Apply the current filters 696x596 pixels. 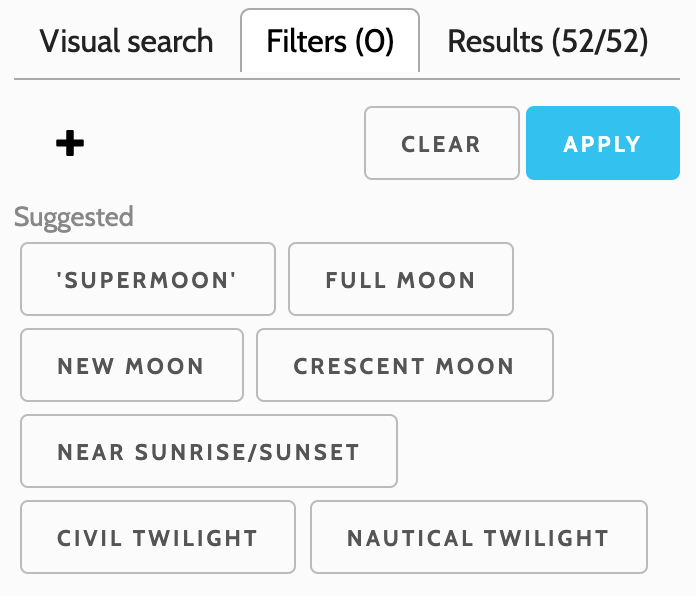pos(602,143)
